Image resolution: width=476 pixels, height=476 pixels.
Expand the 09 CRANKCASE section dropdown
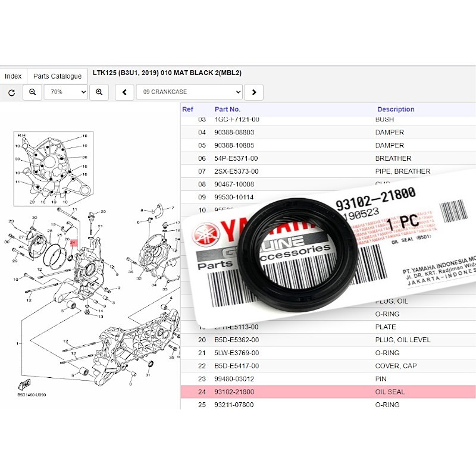(x=189, y=92)
